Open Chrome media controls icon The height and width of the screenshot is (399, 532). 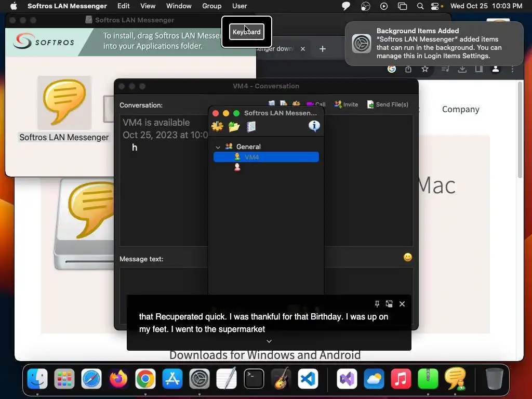[445, 69]
